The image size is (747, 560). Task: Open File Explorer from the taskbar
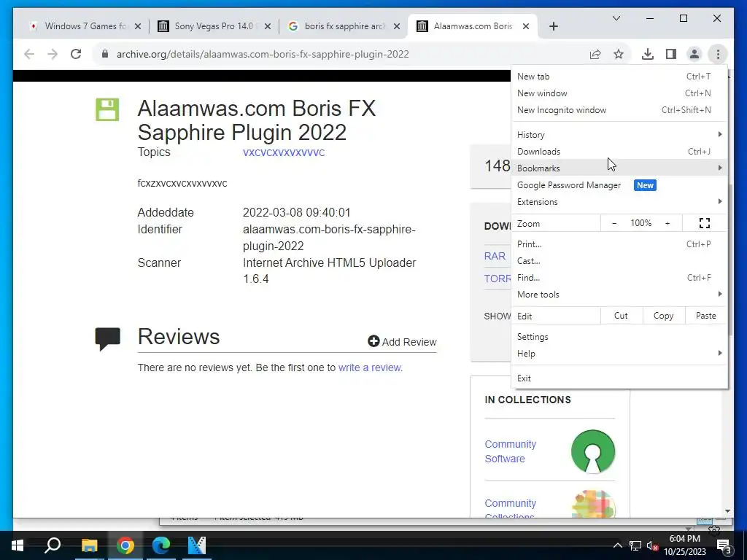[x=89, y=545]
